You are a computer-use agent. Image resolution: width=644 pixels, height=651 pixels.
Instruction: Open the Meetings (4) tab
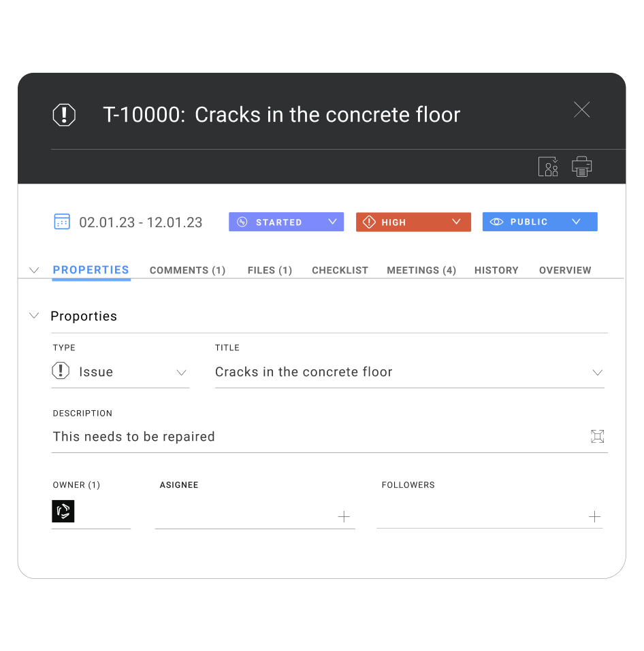(421, 270)
